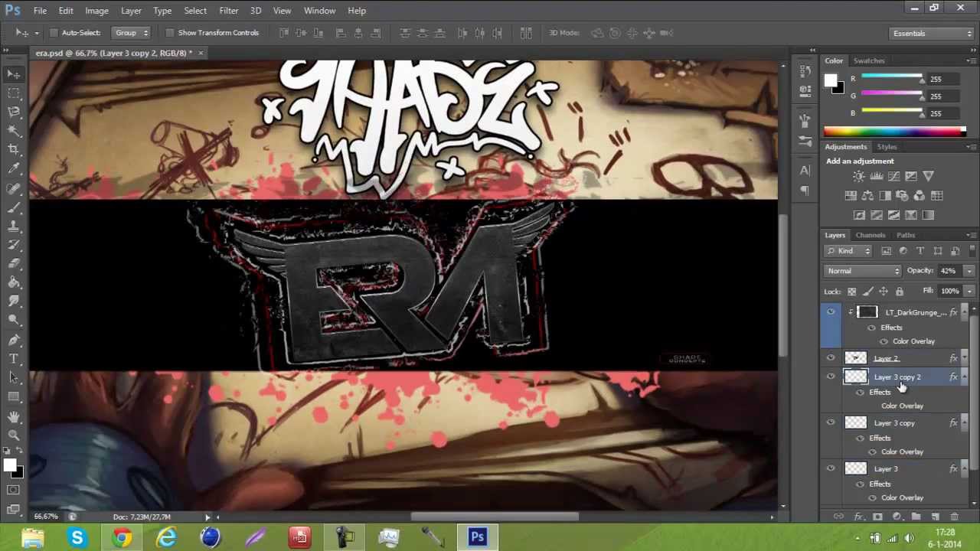The height and width of the screenshot is (551, 980).
Task: Open the 3D menu
Action: coord(256,11)
